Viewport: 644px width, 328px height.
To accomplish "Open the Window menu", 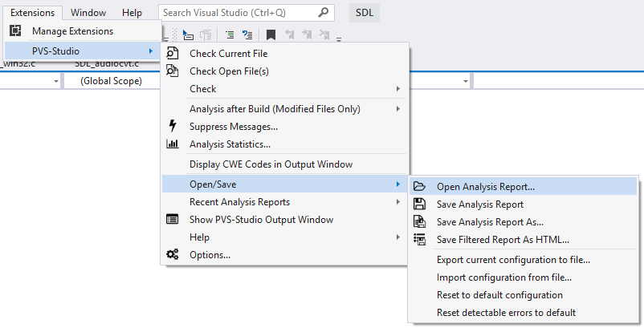I will [x=88, y=13].
